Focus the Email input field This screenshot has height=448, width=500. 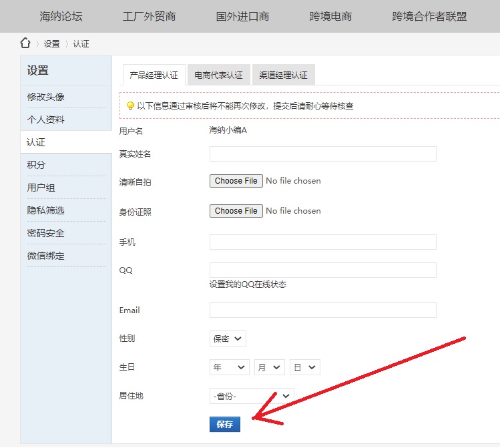point(322,310)
